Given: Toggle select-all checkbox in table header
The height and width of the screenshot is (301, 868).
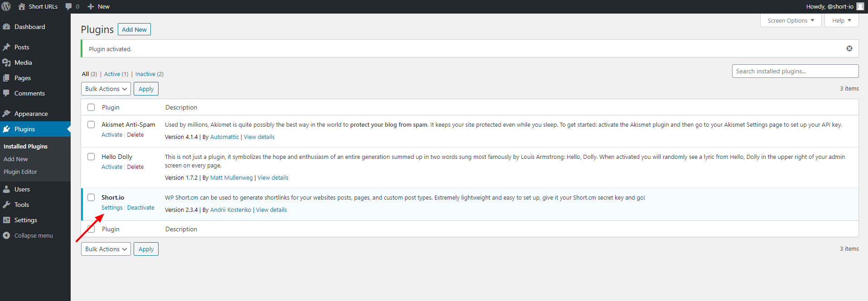Looking at the screenshot, I should tap(91, 107).
